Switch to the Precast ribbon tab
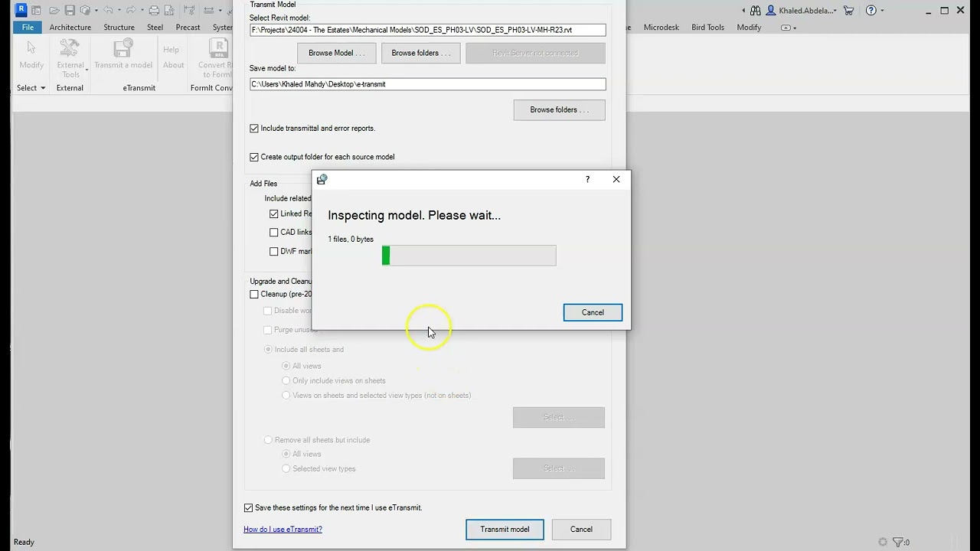This screenshot has width=980, height=551. (188, 28)
